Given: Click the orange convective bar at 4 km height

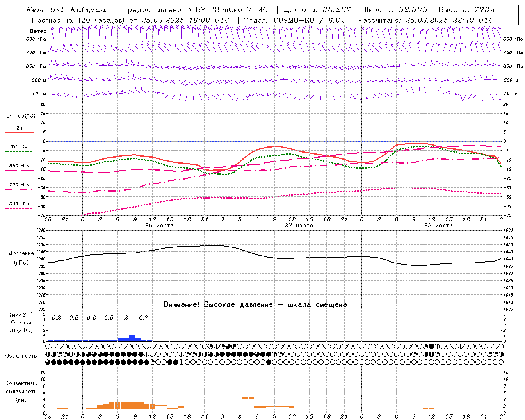Looking at the screenshot, I should pyautogui.click(x=248, y=398).
